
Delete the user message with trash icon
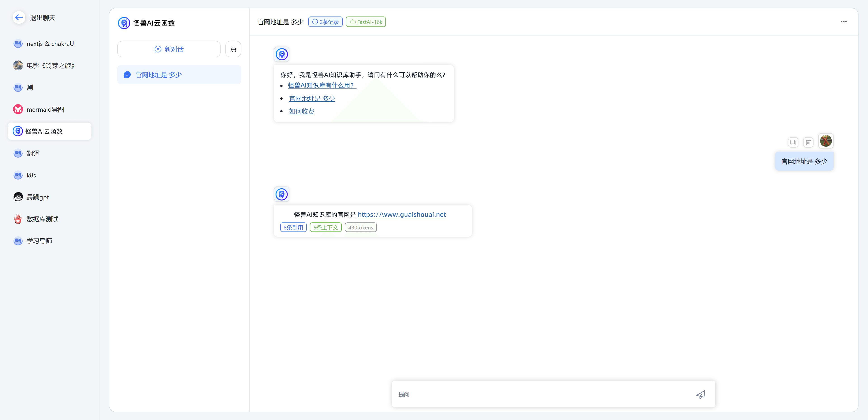point(808,142)
